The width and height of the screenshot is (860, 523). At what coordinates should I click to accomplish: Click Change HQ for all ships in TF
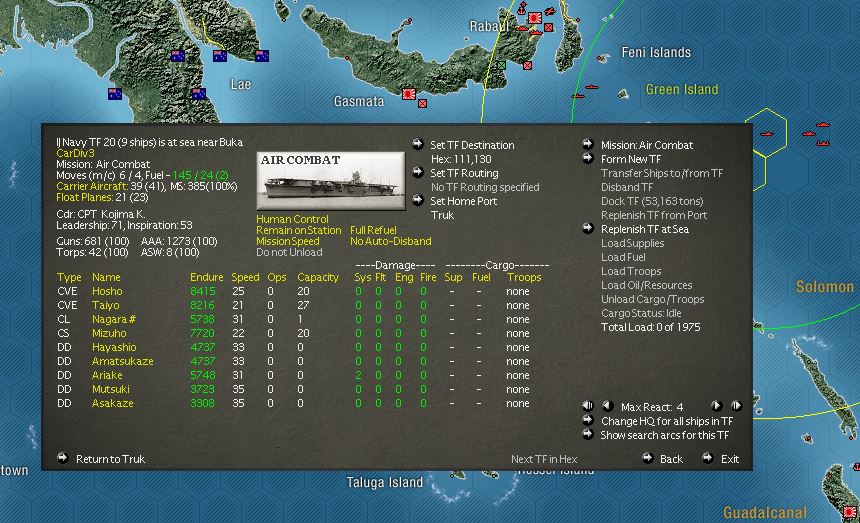(x=667, y=422)
